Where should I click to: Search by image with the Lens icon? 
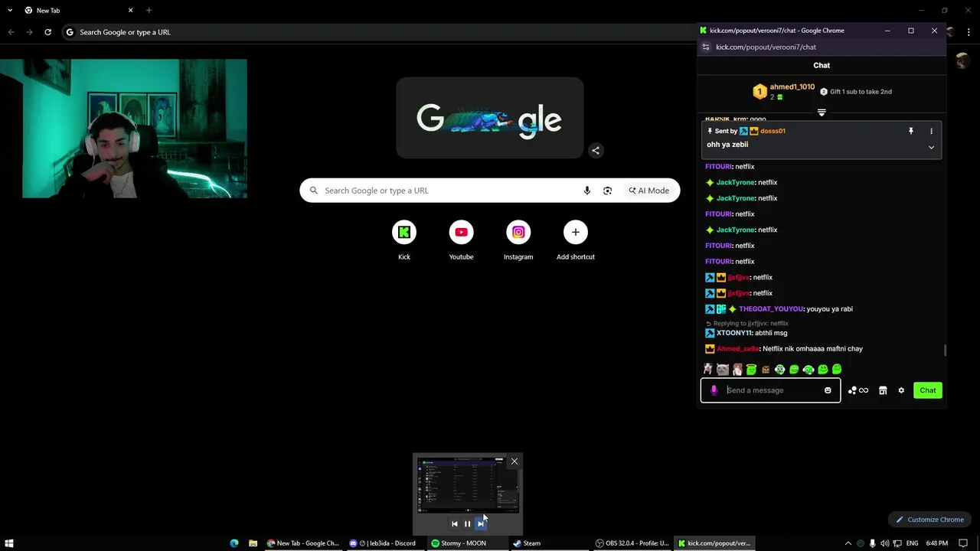pos(607,191)
